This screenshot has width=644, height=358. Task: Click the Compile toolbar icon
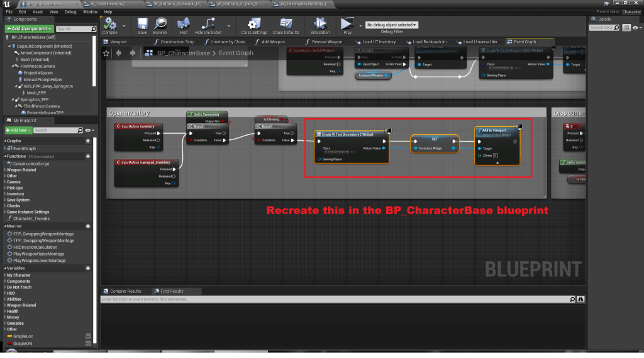pos(110,24)
